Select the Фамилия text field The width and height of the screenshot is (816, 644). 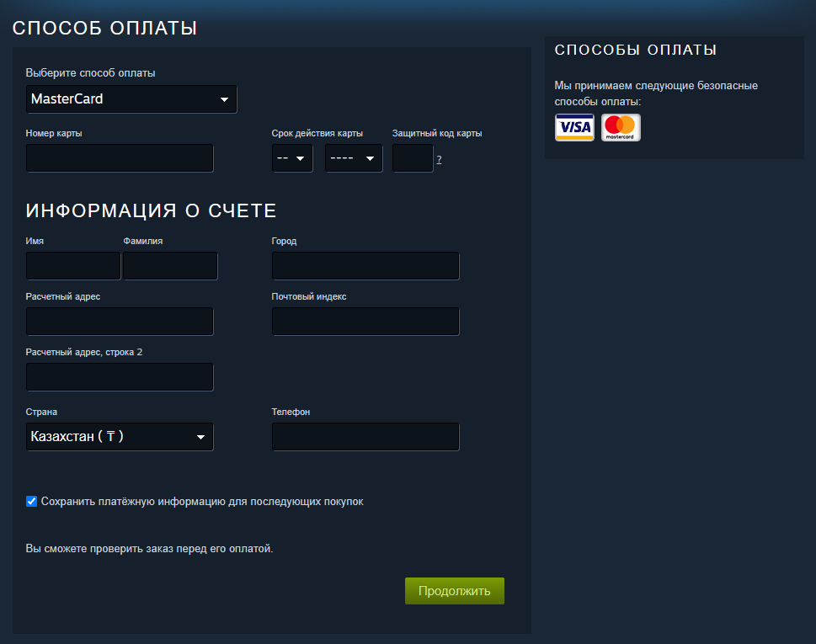point(170,266)
